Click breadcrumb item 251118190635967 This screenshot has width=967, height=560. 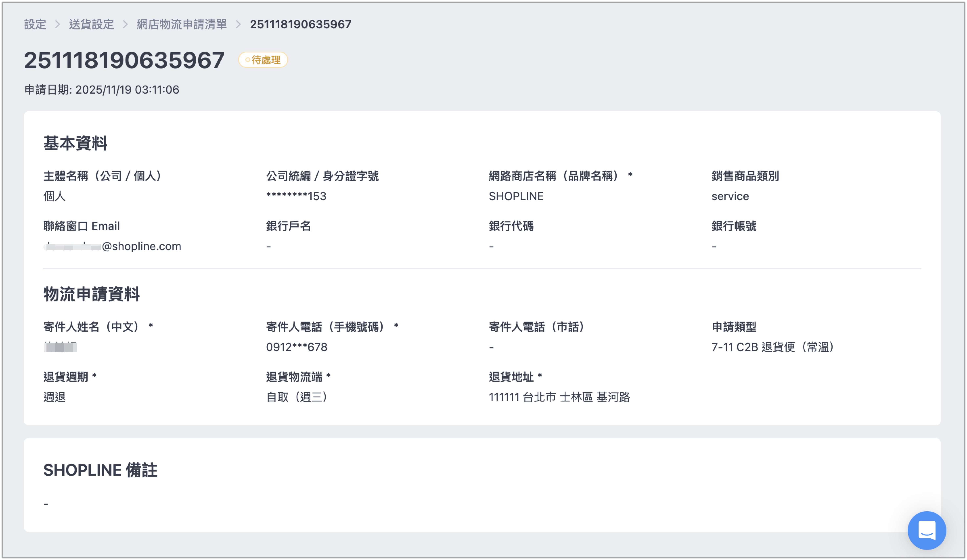300,25
